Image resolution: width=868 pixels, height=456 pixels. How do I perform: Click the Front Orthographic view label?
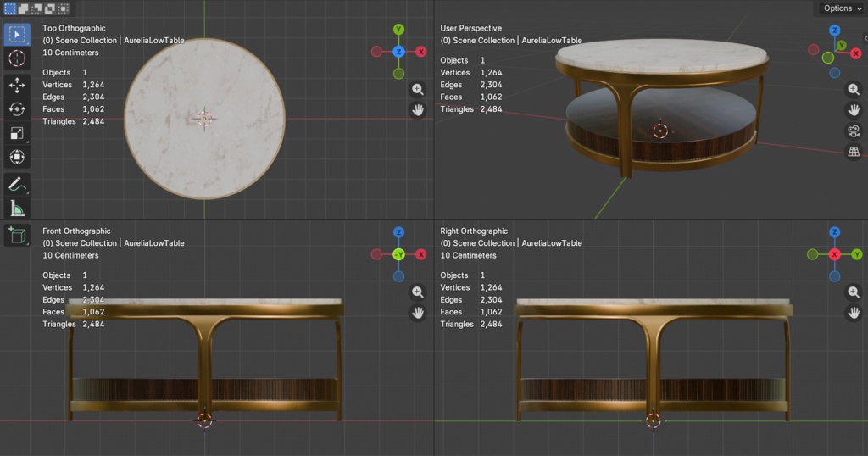[x=76, y=231]
